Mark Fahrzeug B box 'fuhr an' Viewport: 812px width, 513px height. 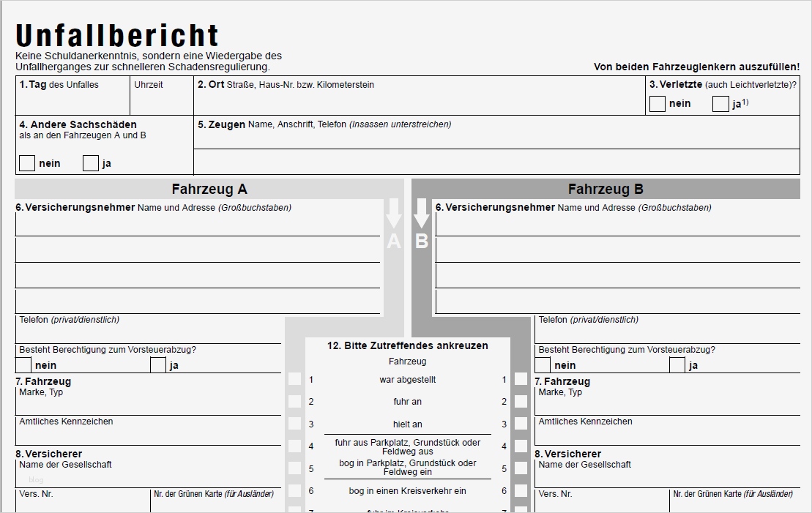[521, 401]
